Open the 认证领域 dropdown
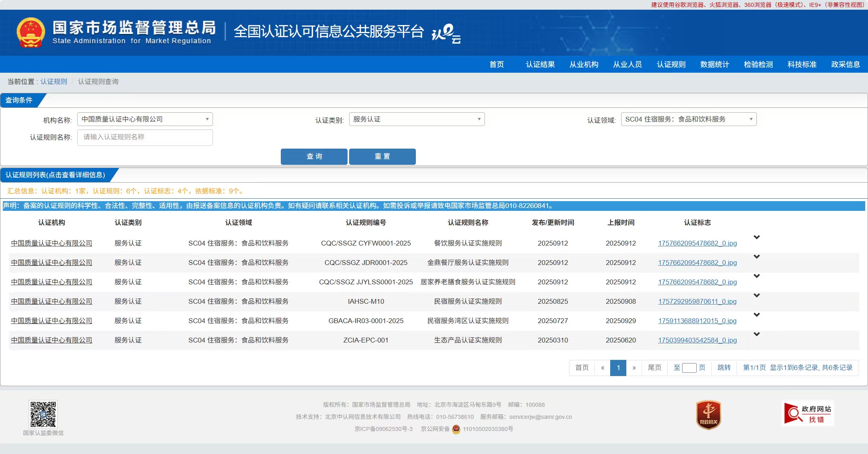 pyautogui.click(x=689, y=119)
